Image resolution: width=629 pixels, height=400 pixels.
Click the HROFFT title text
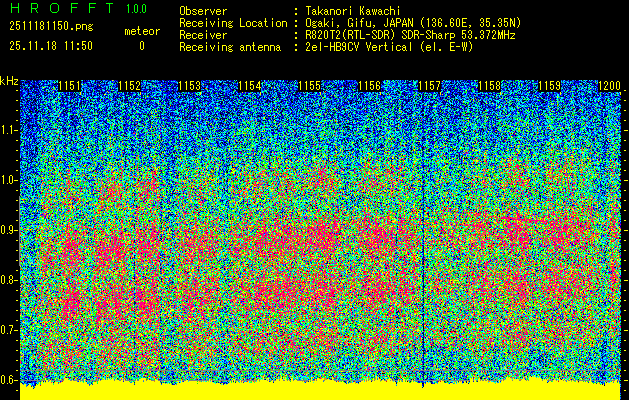tap(59, 9)
